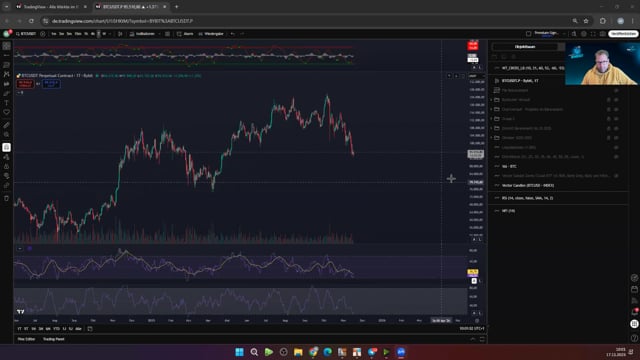Collapse the RSI pane legend
Viewport: 640px width, 360px height.
pos(20,248)
